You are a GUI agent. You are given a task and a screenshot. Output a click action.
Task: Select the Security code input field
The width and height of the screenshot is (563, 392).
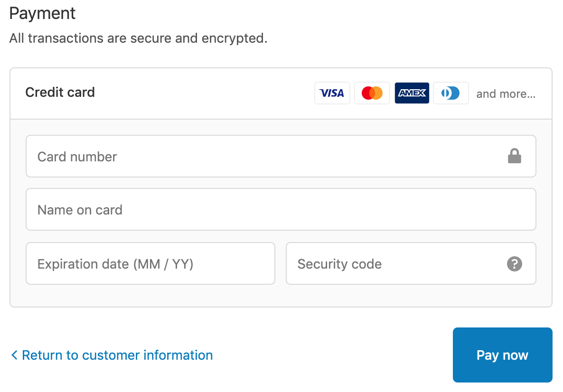tap(411, 263)
